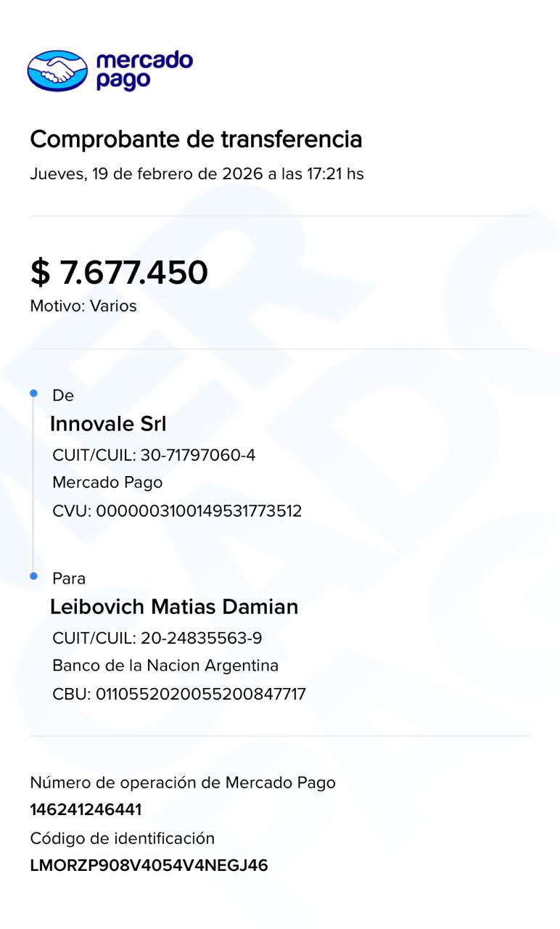Click the transfer date and time line

click(x=197, y=174)
